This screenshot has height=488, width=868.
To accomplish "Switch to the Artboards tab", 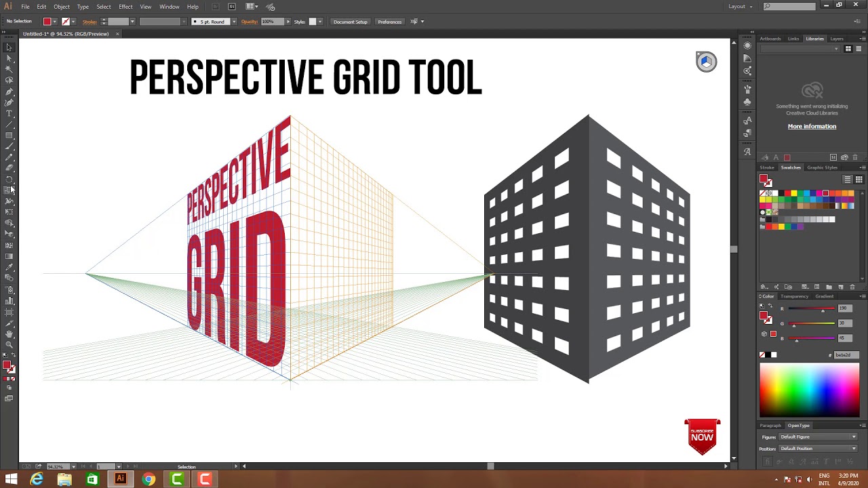I will pos(770,39).
